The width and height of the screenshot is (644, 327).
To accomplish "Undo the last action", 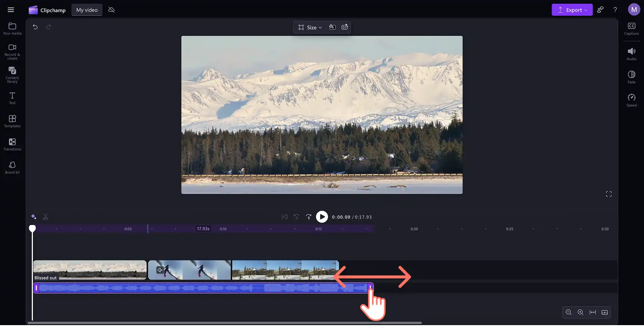I will [x=35, y=27].
